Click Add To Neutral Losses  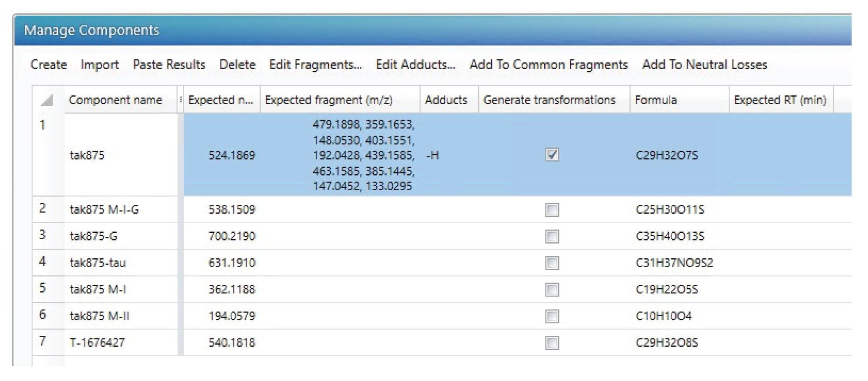704,65
